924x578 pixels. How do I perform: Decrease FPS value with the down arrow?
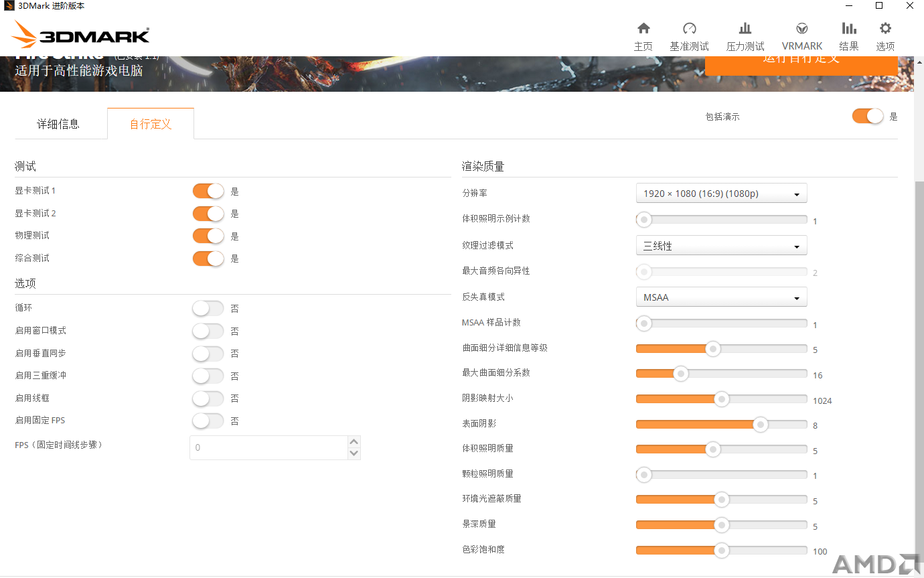[x=354, y=453]
